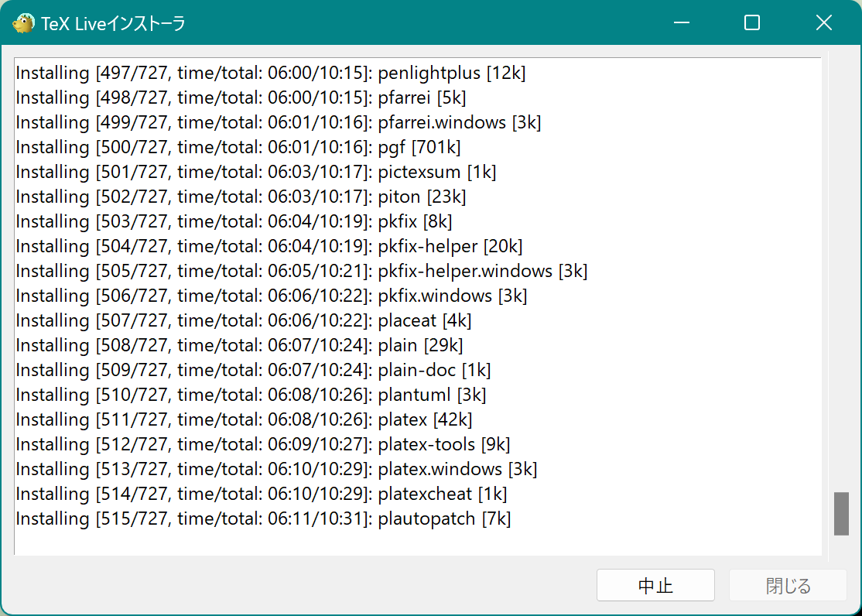Select the pkfix.windows [3k] line
This screenshot has width=862, height=616.
tap(271, 296)
